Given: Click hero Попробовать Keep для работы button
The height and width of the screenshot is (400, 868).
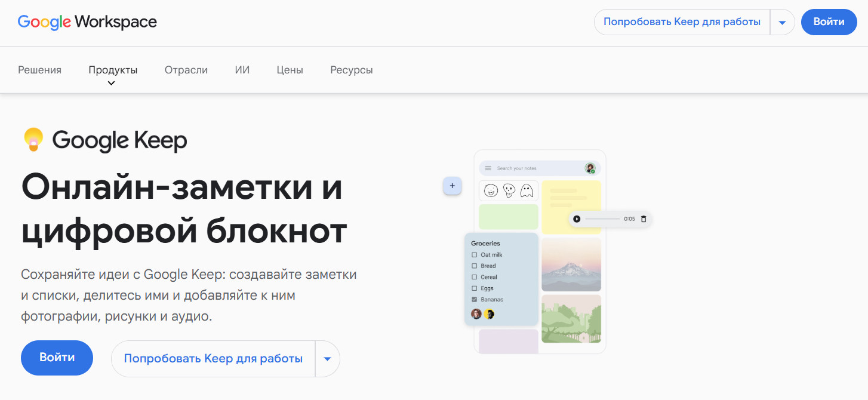Looking at the screenshot, I should tap(213, 359).
